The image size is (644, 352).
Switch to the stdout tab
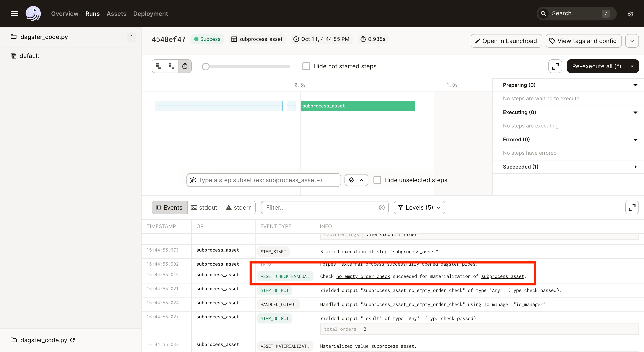[x=204, y=207]
